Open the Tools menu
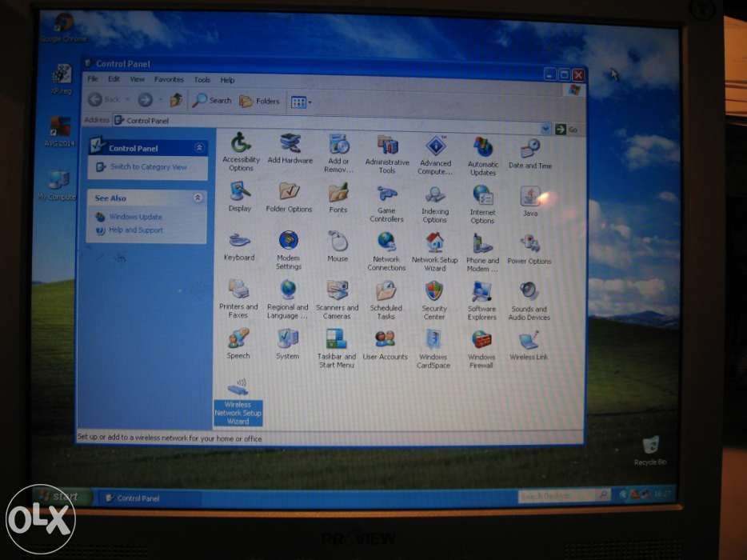Image resolution: width=747 pixels, height=560 pixels. [202, 80]
